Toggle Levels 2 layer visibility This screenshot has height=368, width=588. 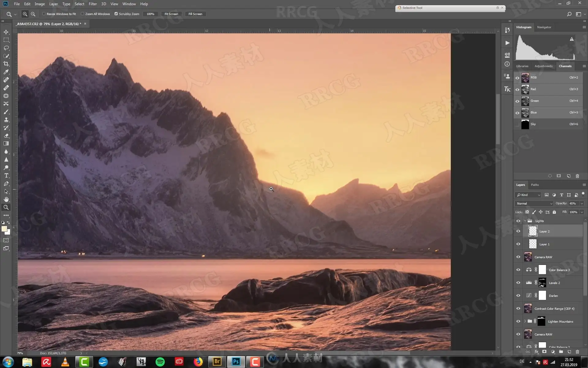click(518, 283)
